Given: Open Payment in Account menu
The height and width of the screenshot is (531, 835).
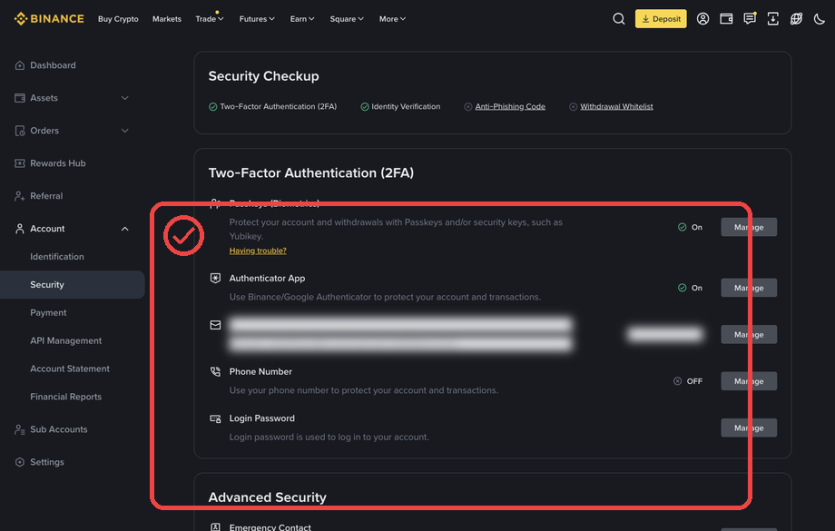Looking at the screenshot, I should [x=48, y=313].
